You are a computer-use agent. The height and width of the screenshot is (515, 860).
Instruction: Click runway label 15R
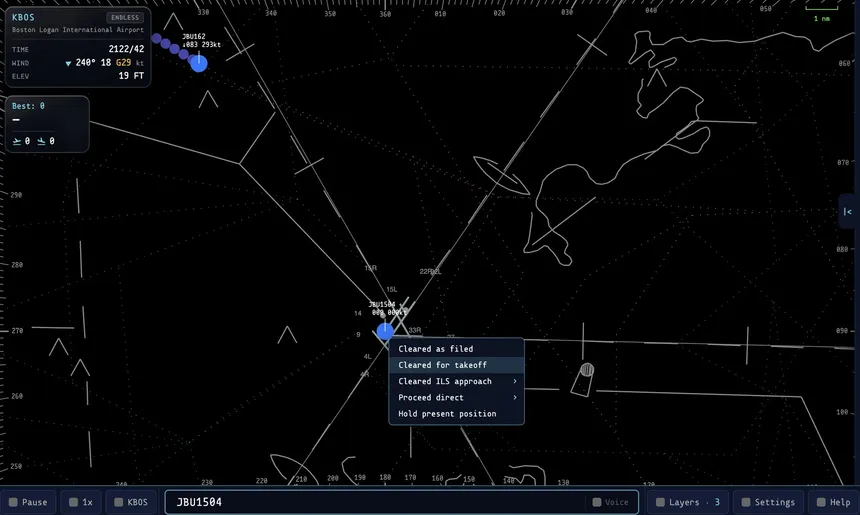pyautogui.click(x=371, y=268)
